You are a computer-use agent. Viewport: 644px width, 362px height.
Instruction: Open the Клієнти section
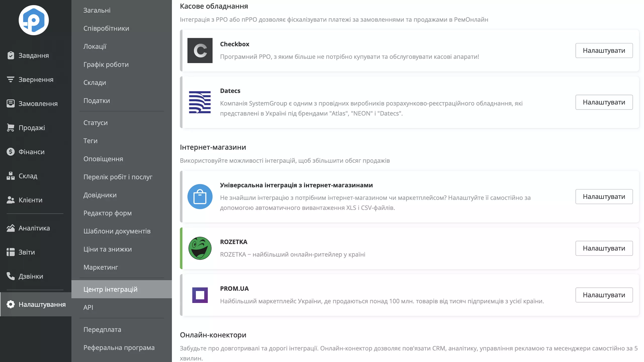pyautogui.click(x=36, y=200)
